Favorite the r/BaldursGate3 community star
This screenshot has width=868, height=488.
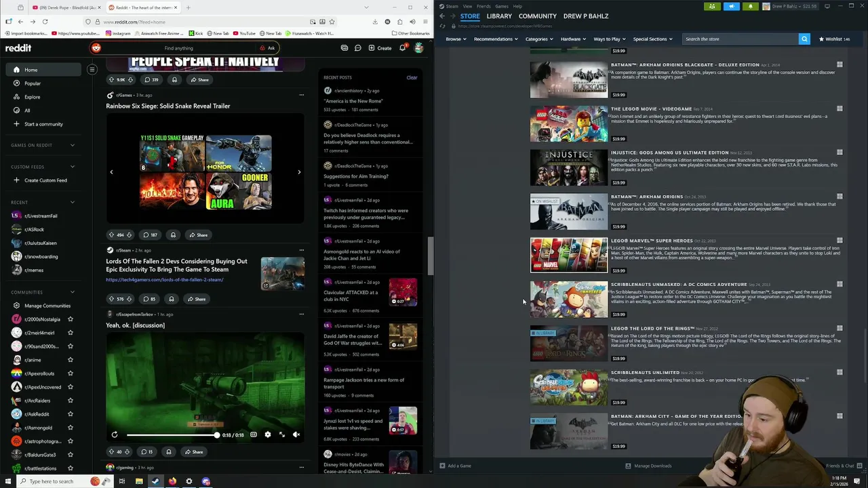click(71, 455)
